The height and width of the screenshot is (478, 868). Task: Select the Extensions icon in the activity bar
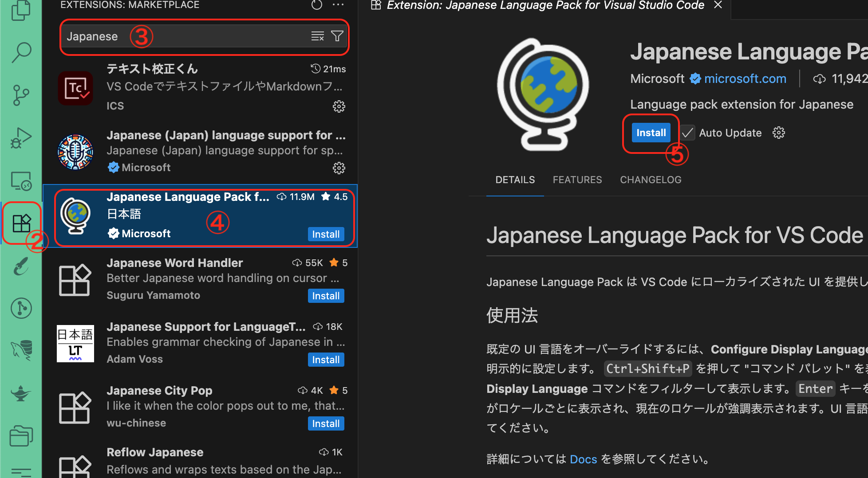21,223
